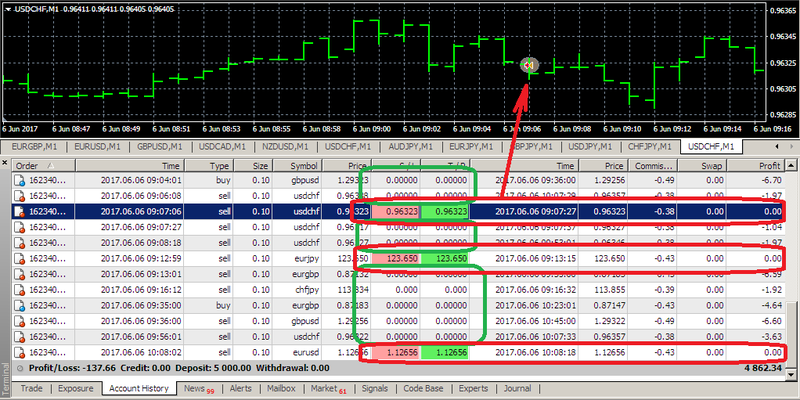Viewport: 800px width, 400px height.
Task: Switch to the USDJPY,M1 chart tab
Action: 591,147
